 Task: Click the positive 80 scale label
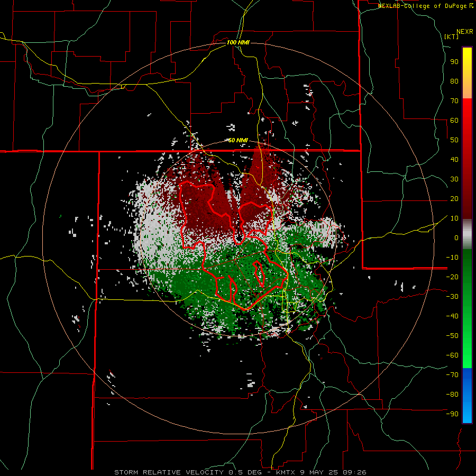(454, 81)
